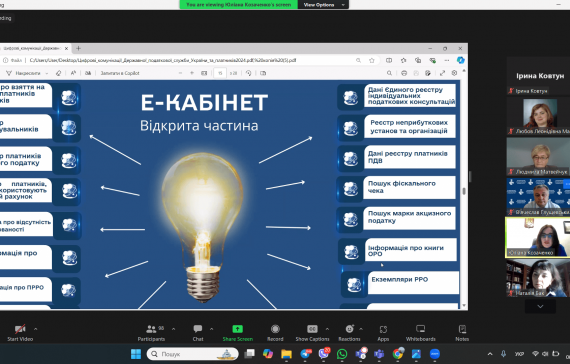Open the View Options dropdown
The height and width of the screenshot is (364, 570).
click(324, 5)
